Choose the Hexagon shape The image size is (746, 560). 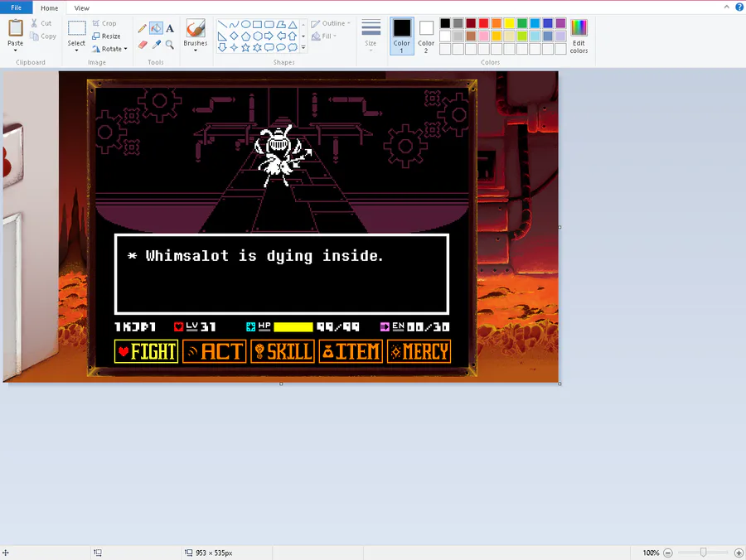pyautogui.click(x=258, y=36)
